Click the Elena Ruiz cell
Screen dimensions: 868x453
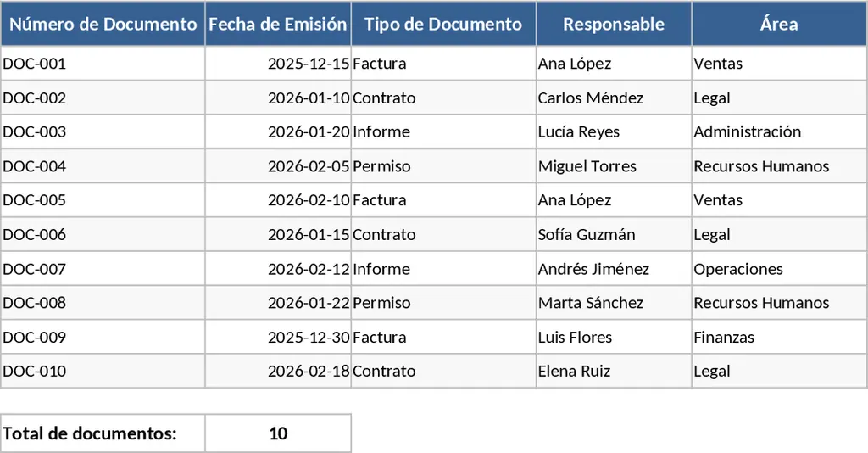click(x=614, y=371)
